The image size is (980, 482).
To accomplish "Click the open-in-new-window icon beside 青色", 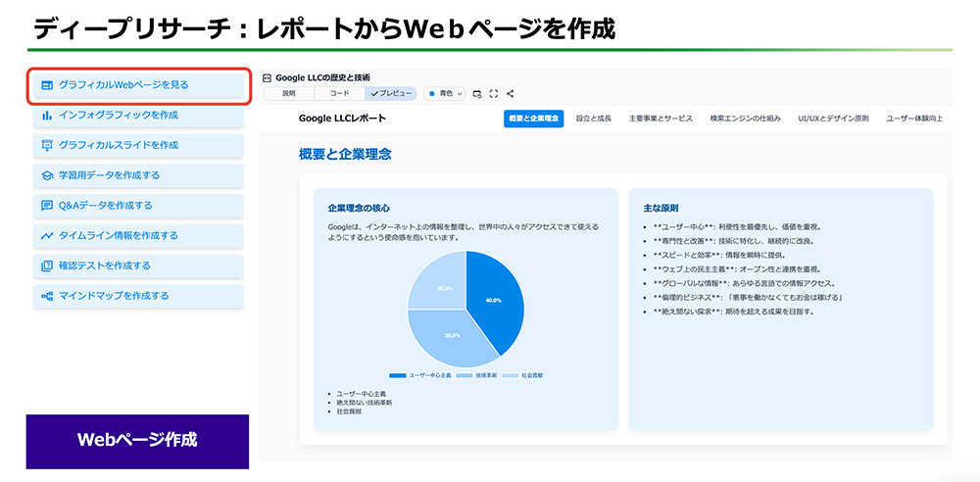I will [477, 94].
